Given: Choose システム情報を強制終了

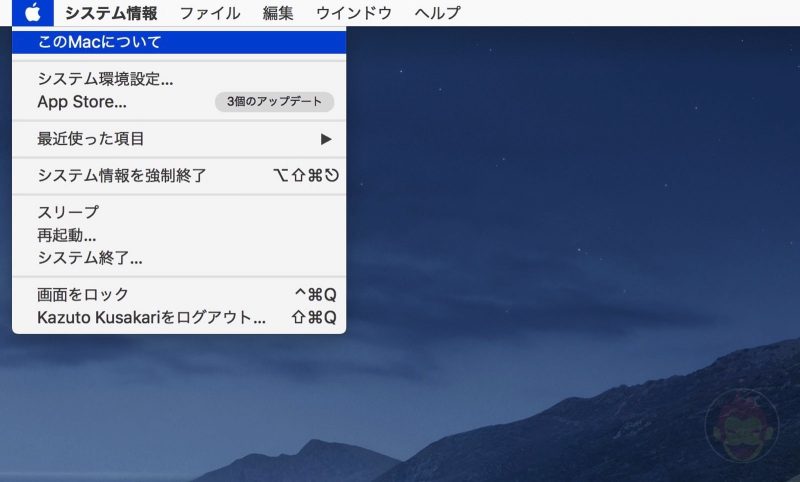Looking at the screenshot, I should (179, 175).
